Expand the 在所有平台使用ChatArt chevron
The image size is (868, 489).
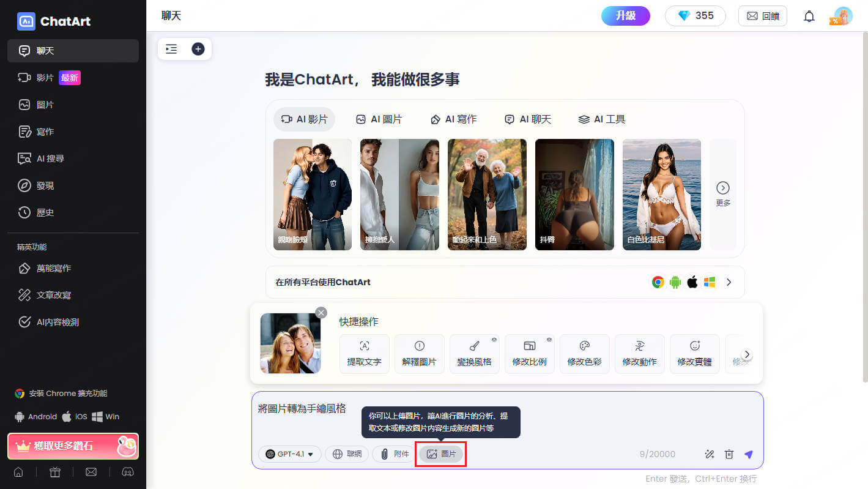click(729, 282)
